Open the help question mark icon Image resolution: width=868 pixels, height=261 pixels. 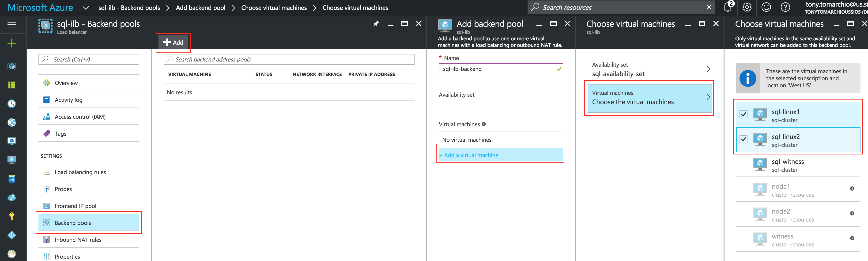coord(785,7)
